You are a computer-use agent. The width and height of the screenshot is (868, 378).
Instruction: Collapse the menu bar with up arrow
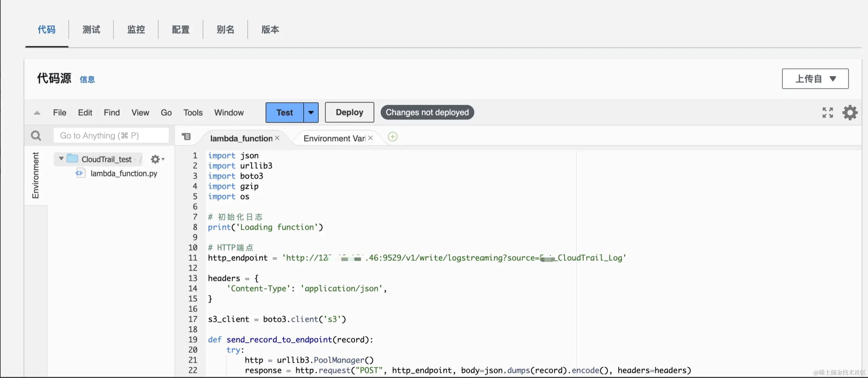37,113
